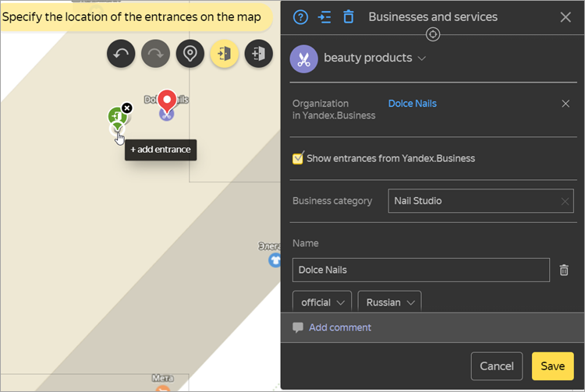The height and width of the screenshot is (392, 585).
Task: Click the Save button
Action: 552,366
